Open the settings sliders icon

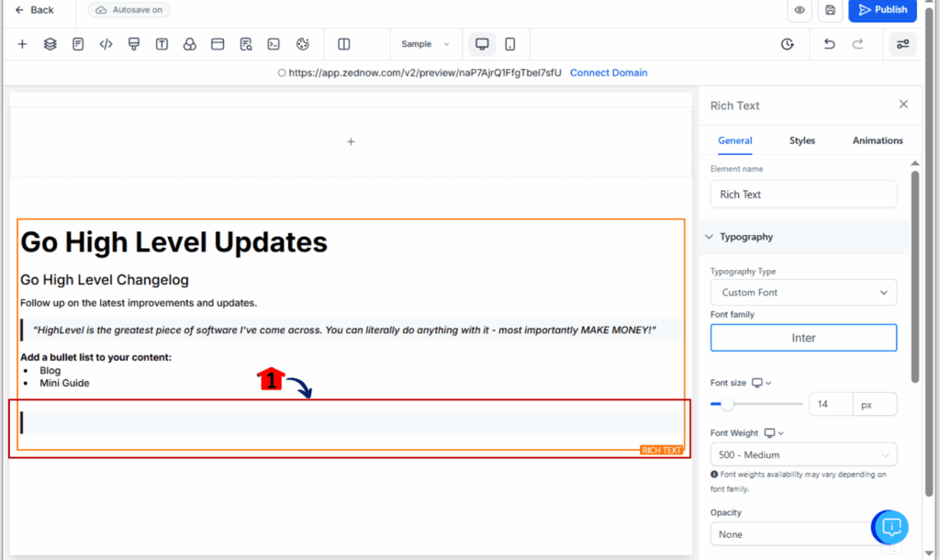(903, 44)
